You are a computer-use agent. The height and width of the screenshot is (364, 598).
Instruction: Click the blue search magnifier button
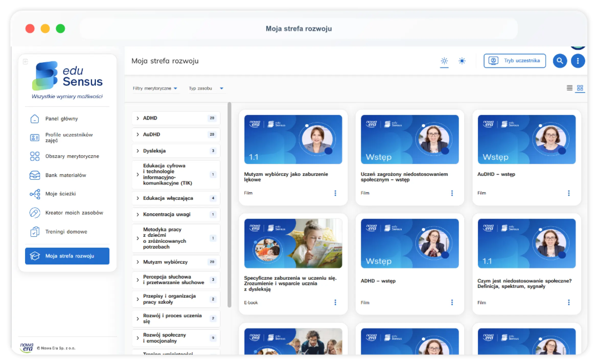[560, 61]
